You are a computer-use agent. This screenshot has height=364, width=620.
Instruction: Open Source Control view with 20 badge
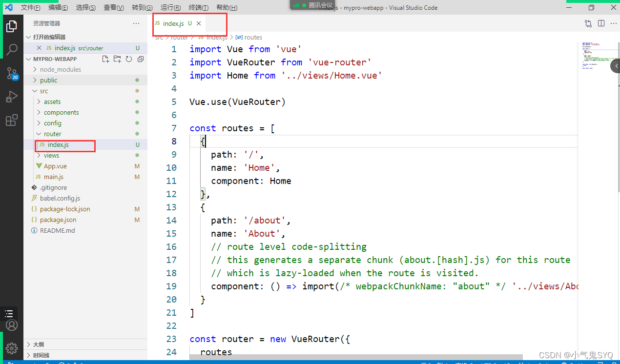click(12, 73)
